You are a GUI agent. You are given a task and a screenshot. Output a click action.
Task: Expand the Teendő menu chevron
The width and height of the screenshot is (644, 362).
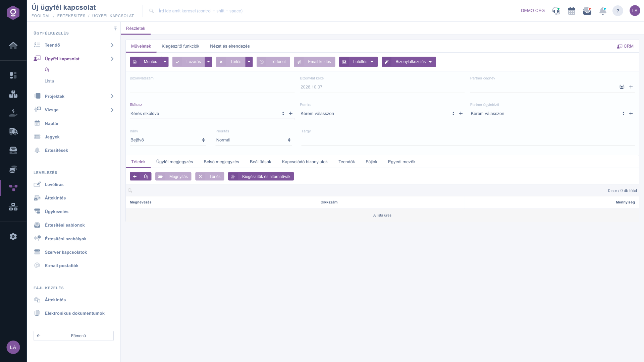coord(112,45)
